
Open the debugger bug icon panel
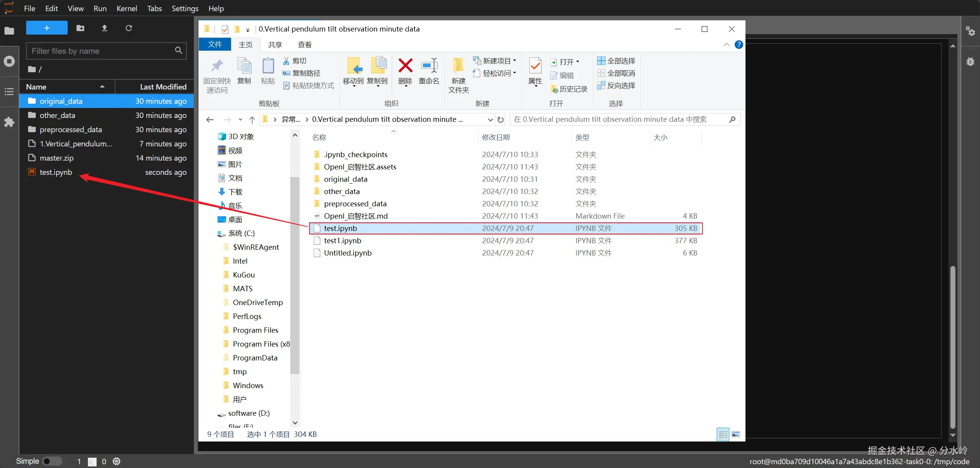point(970,61)
